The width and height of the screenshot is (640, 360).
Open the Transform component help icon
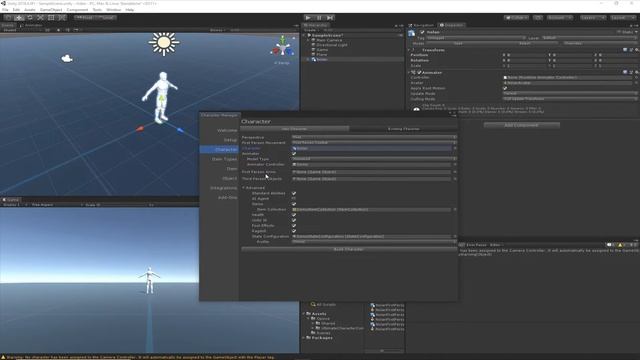(625, 50)
